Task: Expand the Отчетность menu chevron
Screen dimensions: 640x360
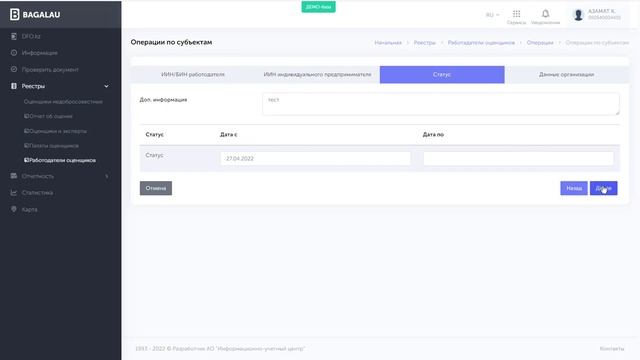Action: [x=107, y=176]
